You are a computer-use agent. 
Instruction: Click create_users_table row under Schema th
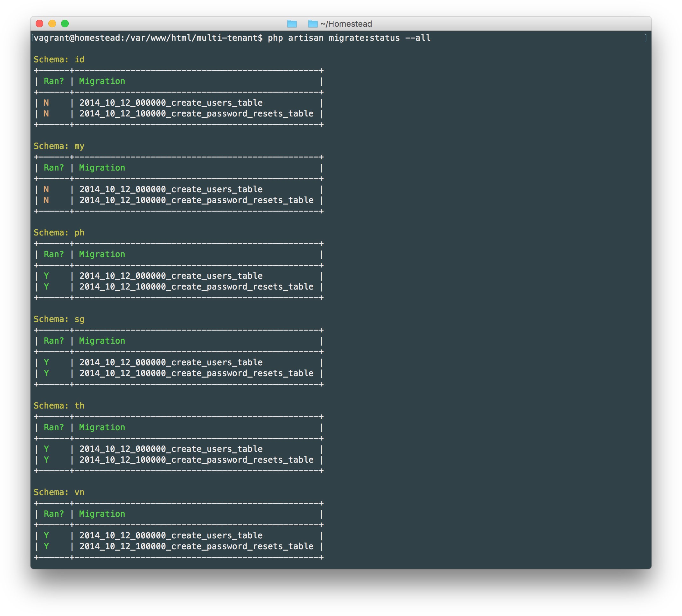(x=171, y=449)
